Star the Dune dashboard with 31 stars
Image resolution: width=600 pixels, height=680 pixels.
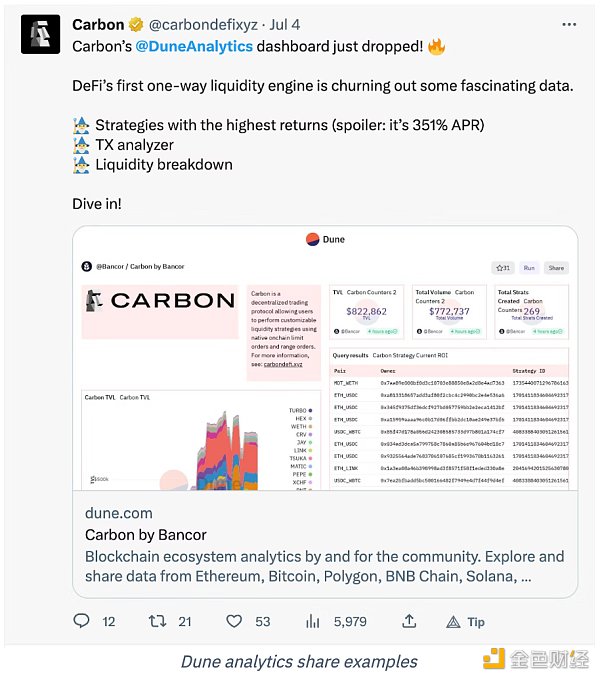pyautogui.click(x=503, y=268)
